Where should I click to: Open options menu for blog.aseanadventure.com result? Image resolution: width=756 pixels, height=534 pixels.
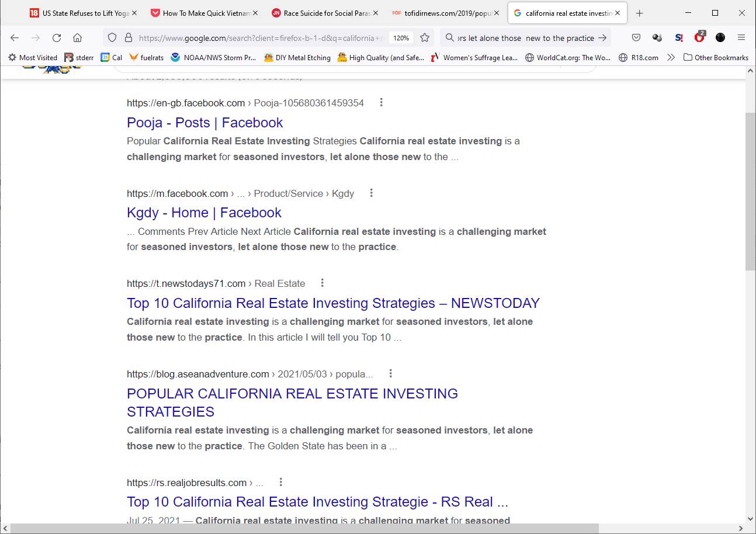391,373
